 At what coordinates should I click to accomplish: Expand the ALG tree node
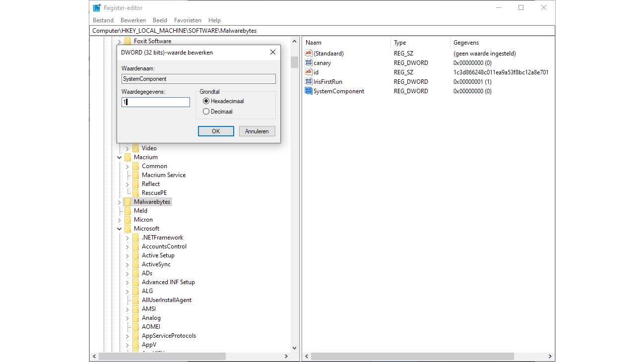click(127, 291)
